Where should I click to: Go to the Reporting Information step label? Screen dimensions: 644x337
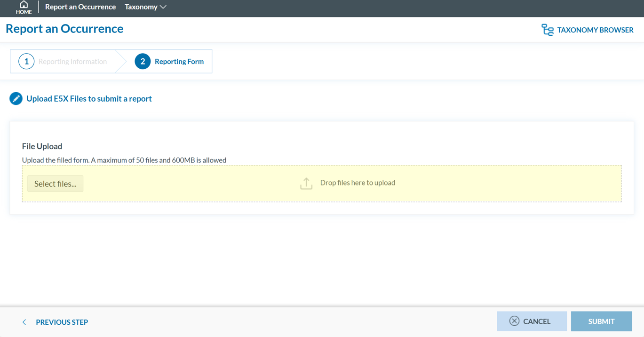pos(72,62)
